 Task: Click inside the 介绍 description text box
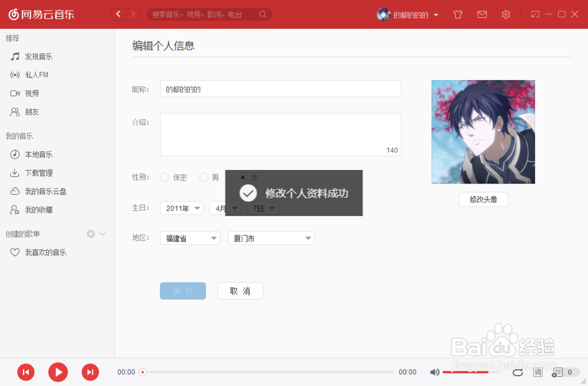280,134
